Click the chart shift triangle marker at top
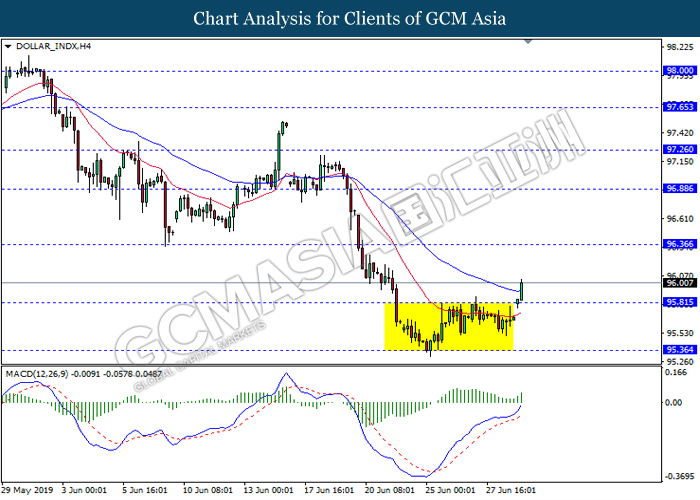This screenshot has height=500, width=700. (x=528, y=42)
